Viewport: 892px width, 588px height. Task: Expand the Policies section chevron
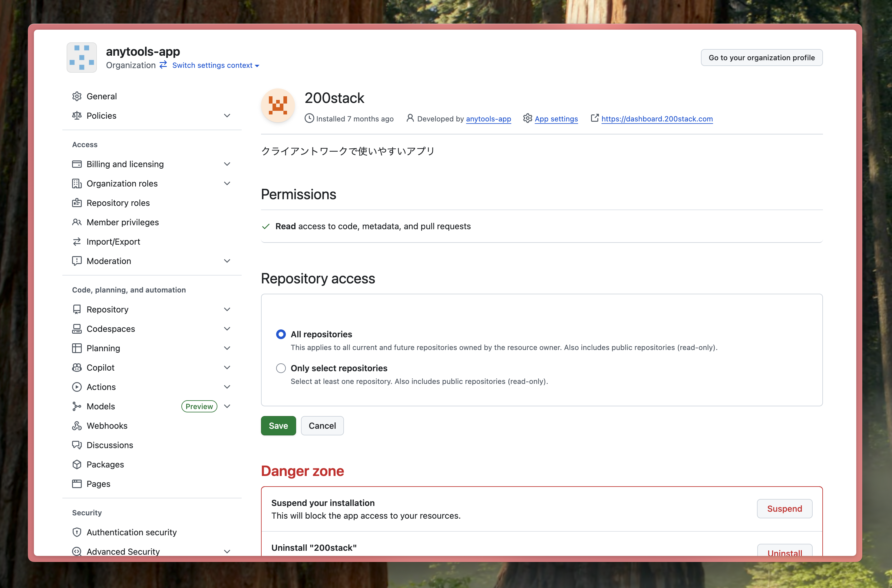[227, 115]
